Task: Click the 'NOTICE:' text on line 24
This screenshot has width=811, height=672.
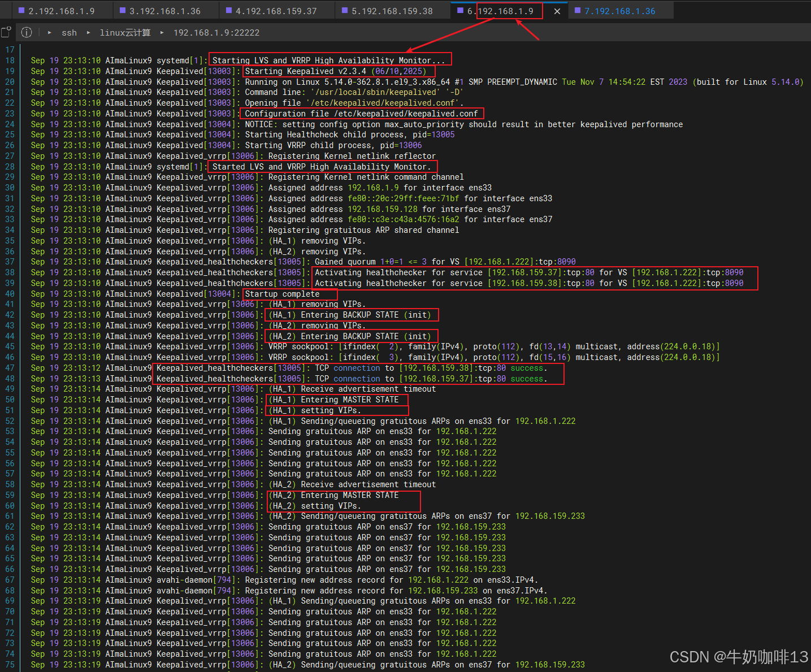Action: click(261, 124)
